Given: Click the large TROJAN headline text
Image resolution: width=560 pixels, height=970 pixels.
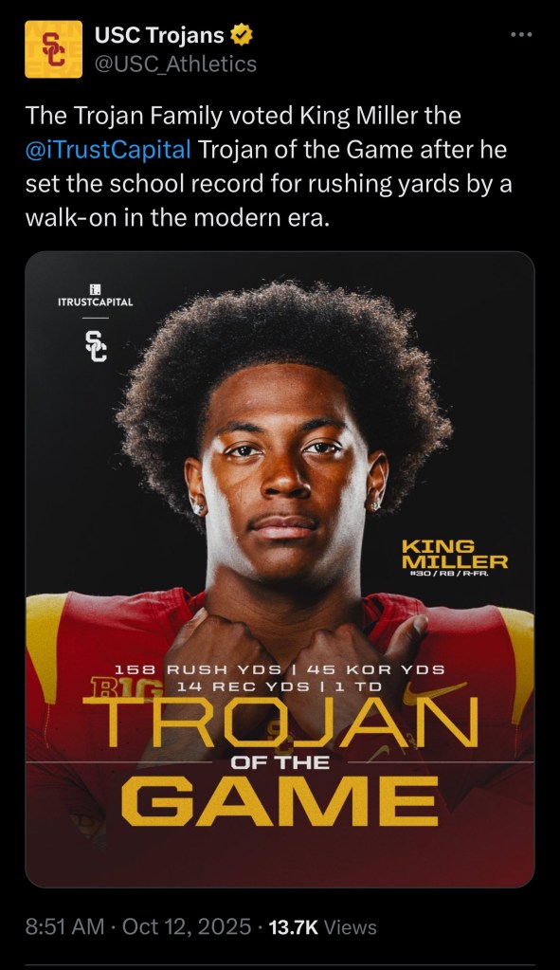Looking at the screenshot, I should [x=280, y=722].
